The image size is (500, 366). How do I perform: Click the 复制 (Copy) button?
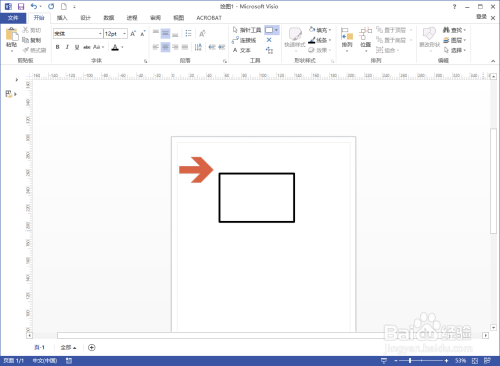tap(32, 40)
